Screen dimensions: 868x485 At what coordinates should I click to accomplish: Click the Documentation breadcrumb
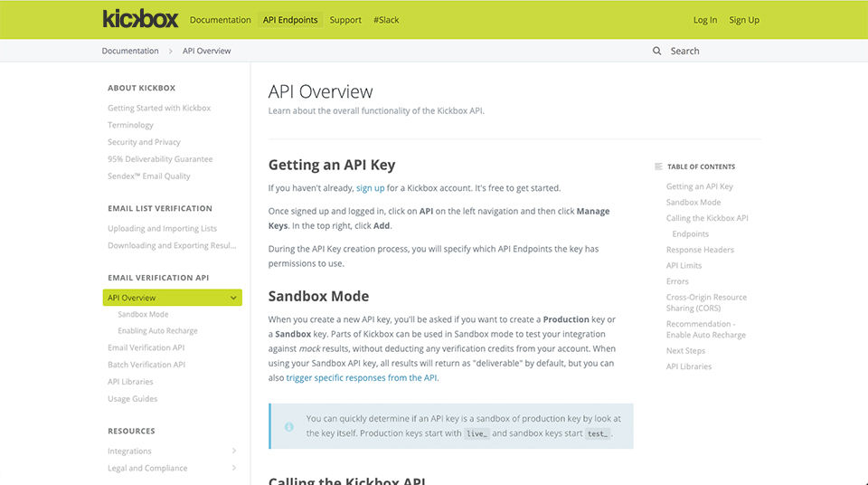click(130, 52)
